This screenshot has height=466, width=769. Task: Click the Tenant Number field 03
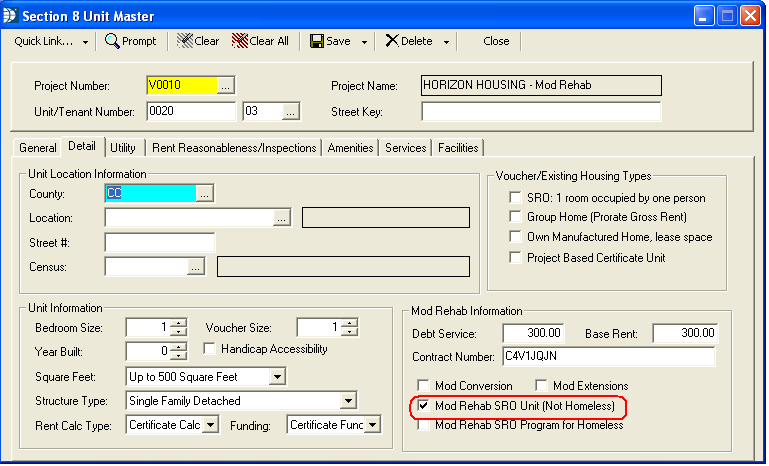263,111
